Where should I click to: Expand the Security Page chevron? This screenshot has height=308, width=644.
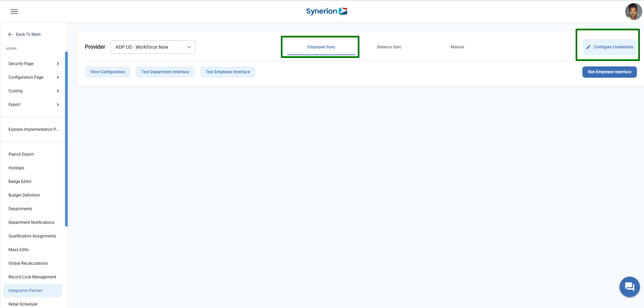58,64
